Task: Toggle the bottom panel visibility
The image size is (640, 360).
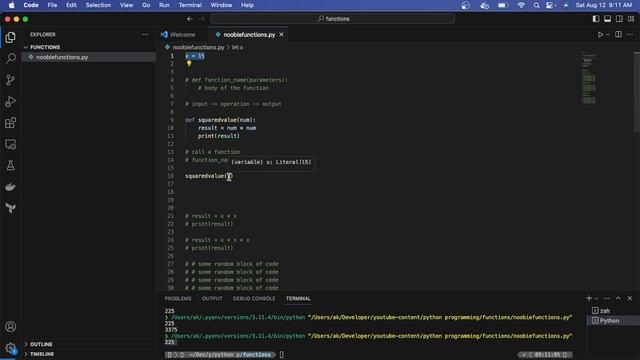Action: click(607, 19)
